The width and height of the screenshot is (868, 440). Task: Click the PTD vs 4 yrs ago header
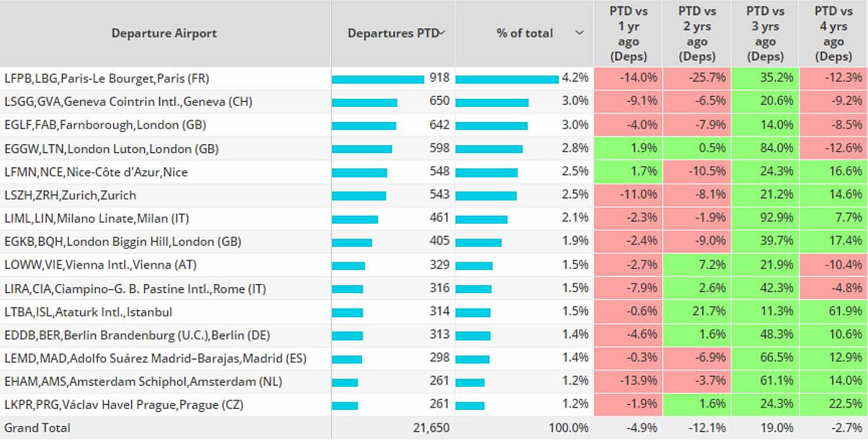point(833,33)
